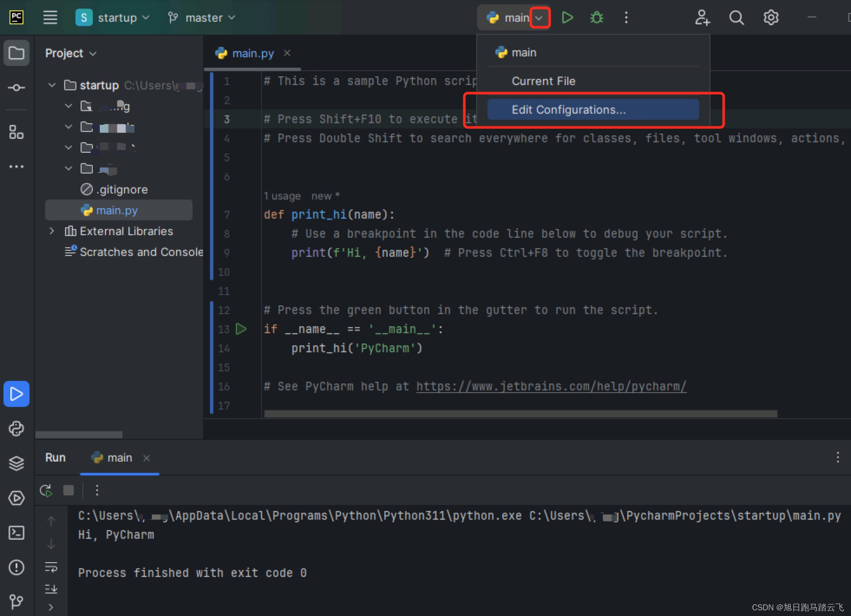The height and width of the screenshot is (616, 851).
Task: Open the Problems tool window icon
Action: click(x=16, y=567)
